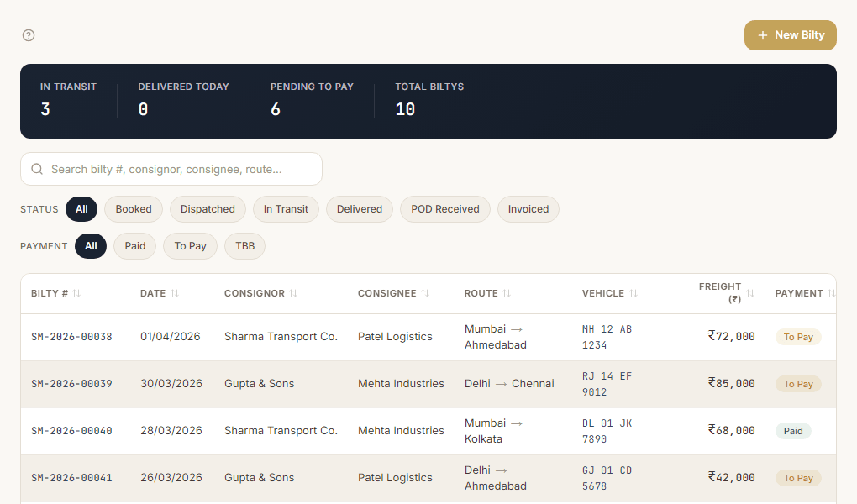This screenshot has height=504, width=857.
Task: Click Sharma Transport Co. in row SM-2026-00038
Action: 281,337
